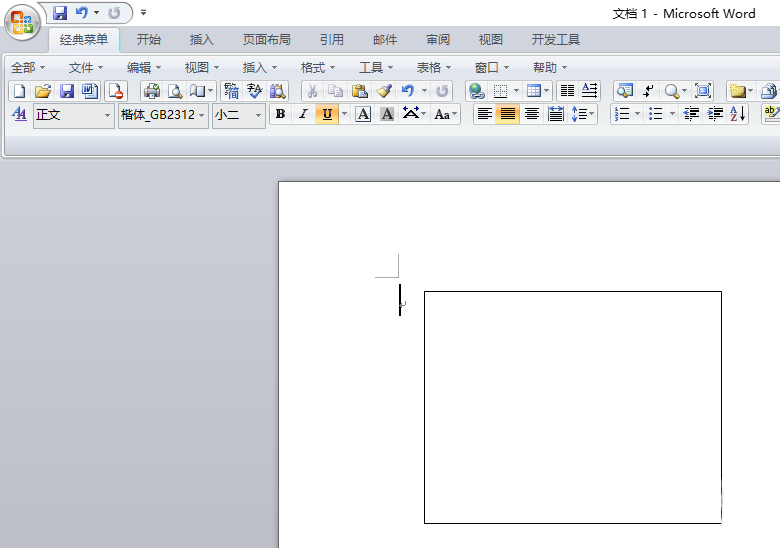This screenshot has width=780, height=548.
Task: Set distributed paragraph alignment
Action: click(556, 114)
